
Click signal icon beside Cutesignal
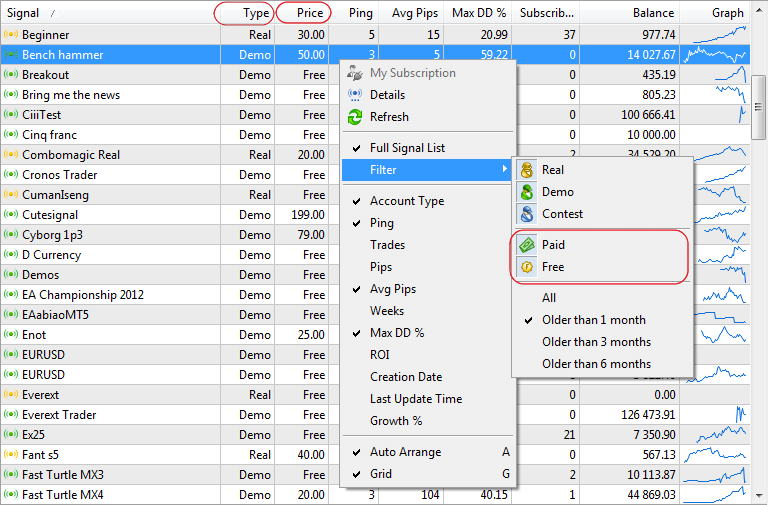click(x=11, y=215)
